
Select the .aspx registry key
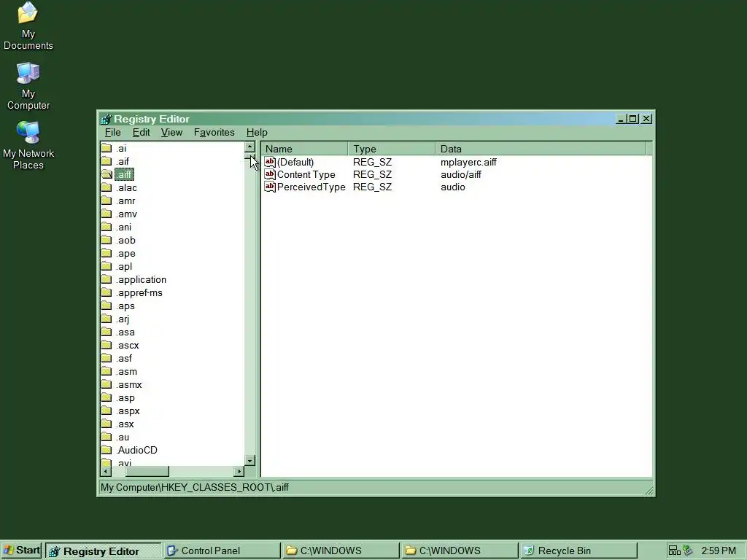(128, 411)
